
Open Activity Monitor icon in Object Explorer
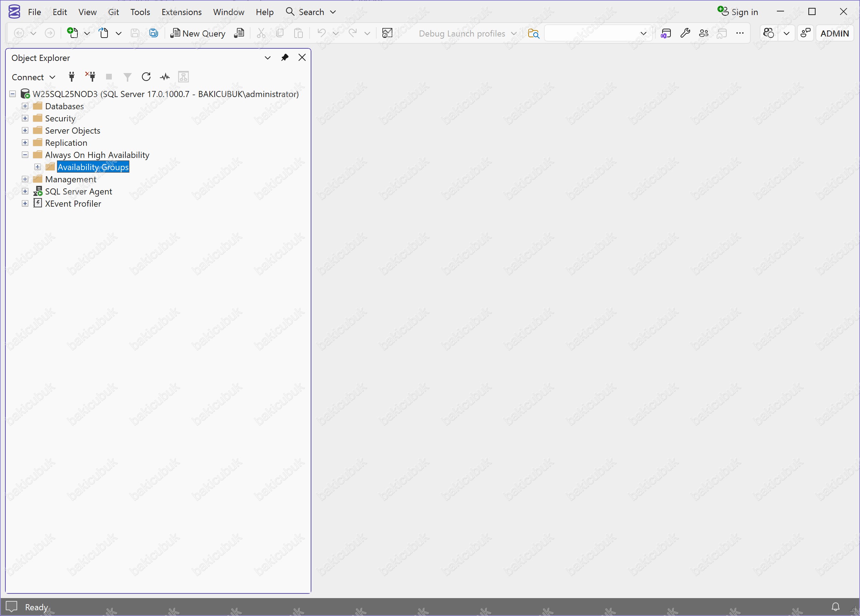coord(164,77)
